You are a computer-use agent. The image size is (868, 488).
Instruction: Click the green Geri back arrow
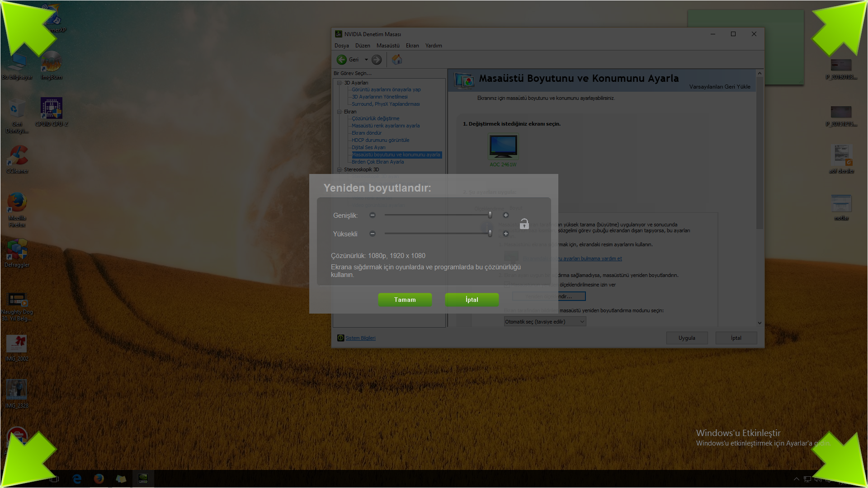click(342, 60)
